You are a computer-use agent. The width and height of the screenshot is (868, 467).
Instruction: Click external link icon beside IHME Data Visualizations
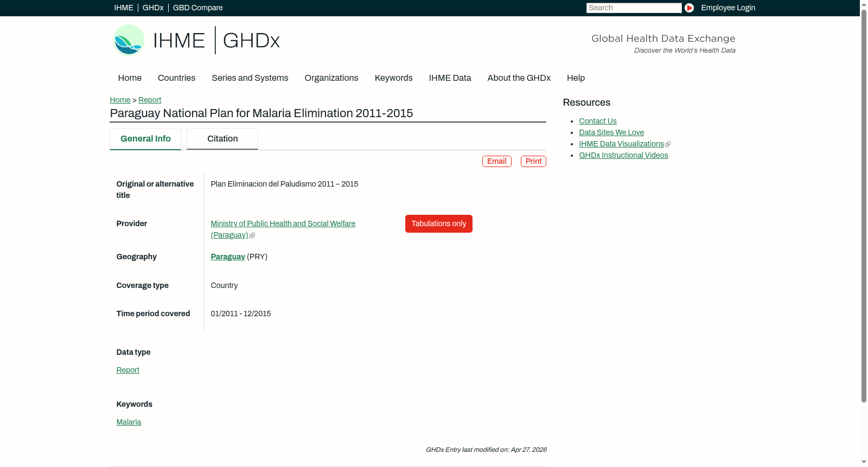668,144
